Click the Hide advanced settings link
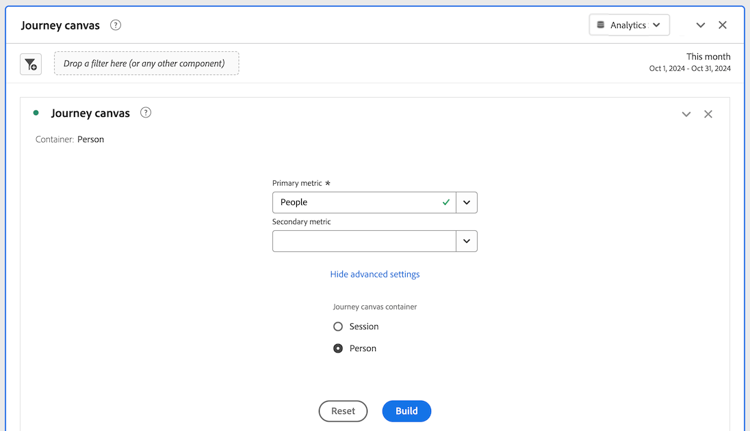 (x=375, y=274)
